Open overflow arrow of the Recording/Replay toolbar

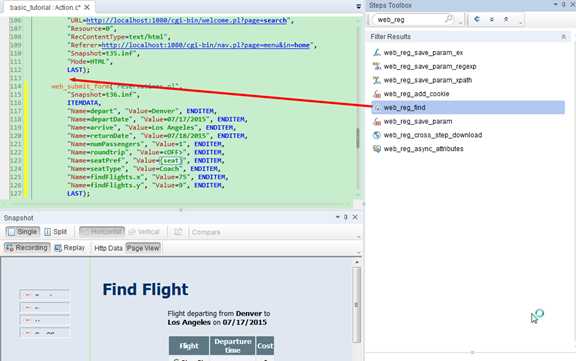coord(359,253)
